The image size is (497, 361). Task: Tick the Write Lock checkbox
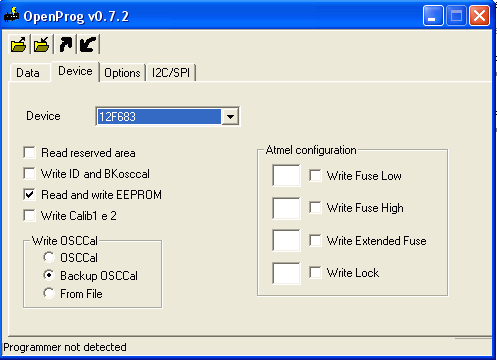[x=315, y=273]
